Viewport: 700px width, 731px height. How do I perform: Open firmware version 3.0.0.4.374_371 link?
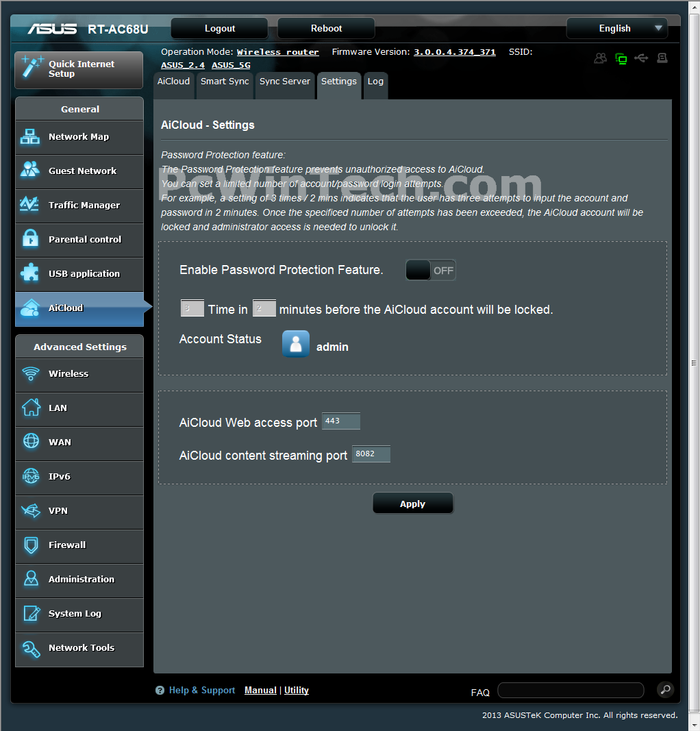454,52
